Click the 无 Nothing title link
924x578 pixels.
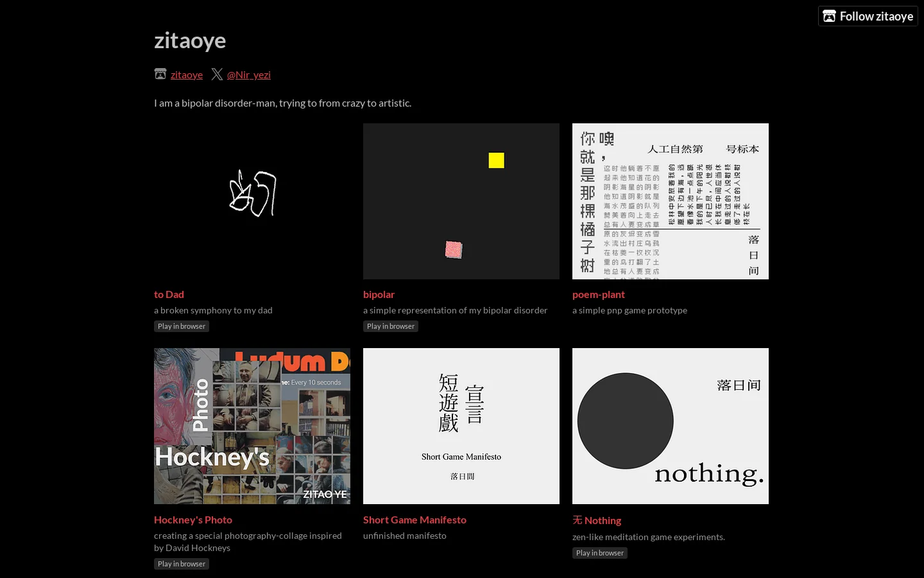[597, 520]
